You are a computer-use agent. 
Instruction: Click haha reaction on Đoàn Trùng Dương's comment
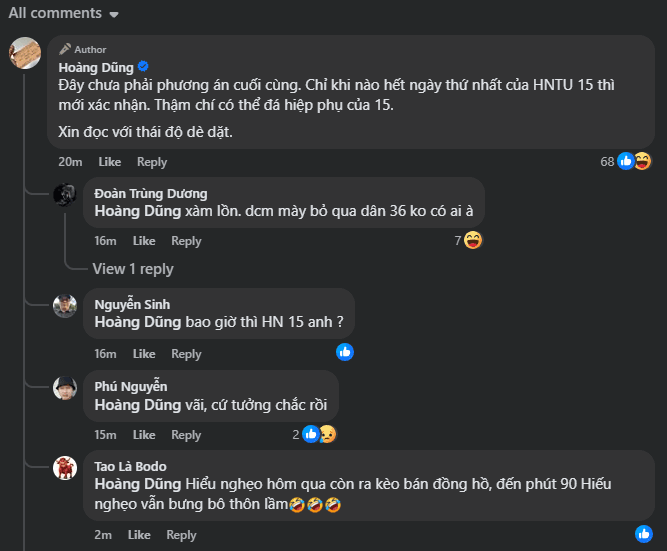[474, 240]
